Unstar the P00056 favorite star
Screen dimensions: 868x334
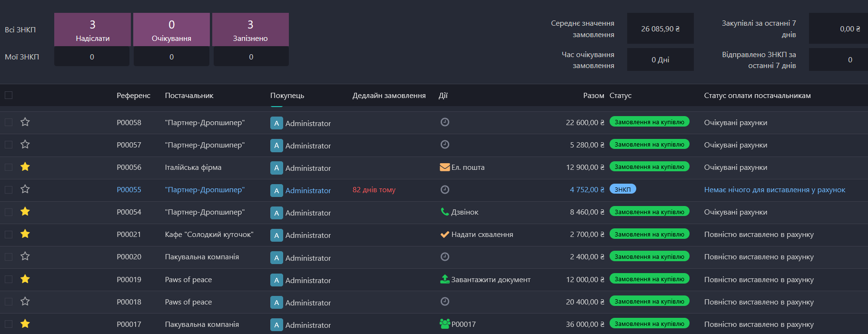(x=25, y=167)
